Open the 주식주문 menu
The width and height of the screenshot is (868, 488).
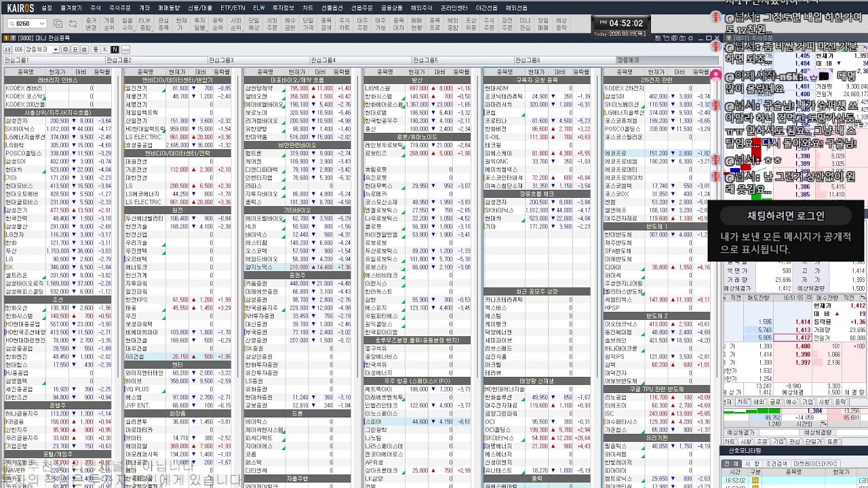tap(121, 7)
